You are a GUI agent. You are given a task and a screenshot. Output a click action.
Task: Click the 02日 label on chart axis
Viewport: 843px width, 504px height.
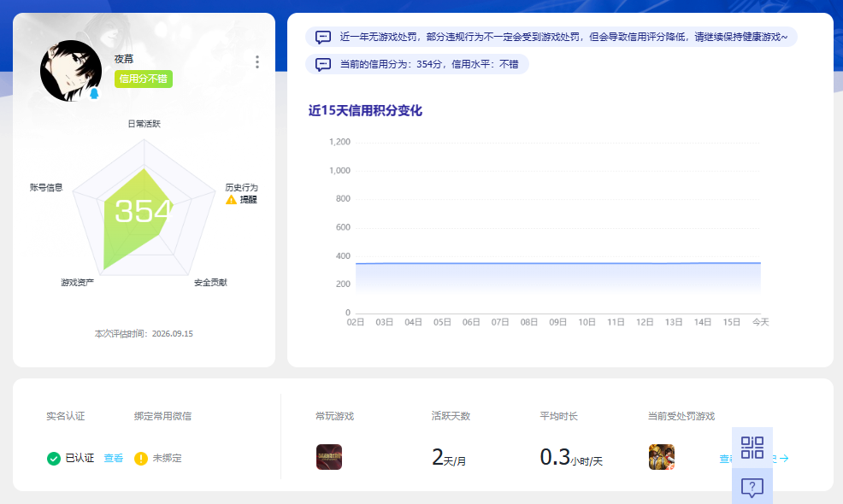click(356, 322)
